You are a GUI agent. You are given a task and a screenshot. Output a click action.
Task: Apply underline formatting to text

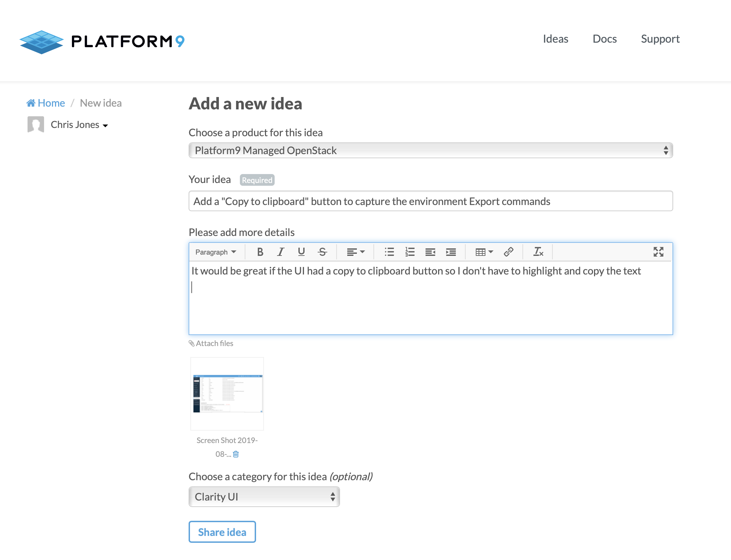point(301,252)
